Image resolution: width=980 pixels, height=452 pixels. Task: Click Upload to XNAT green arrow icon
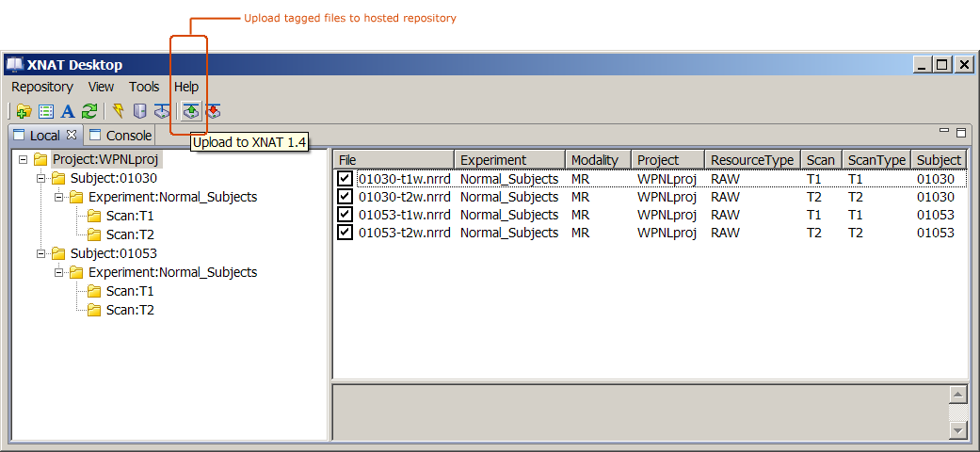(191, 111)
